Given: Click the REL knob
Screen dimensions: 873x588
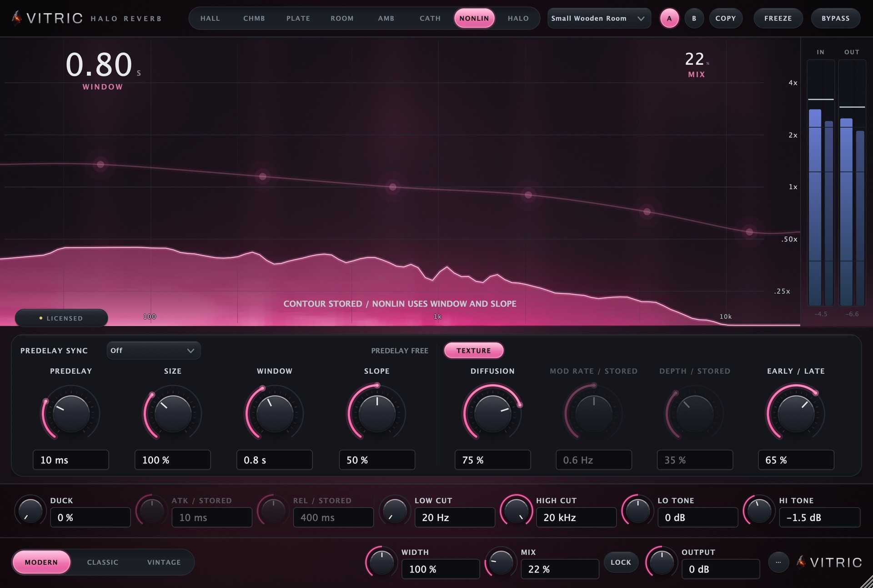Looking at the screenshot, I should coord(273,511).
